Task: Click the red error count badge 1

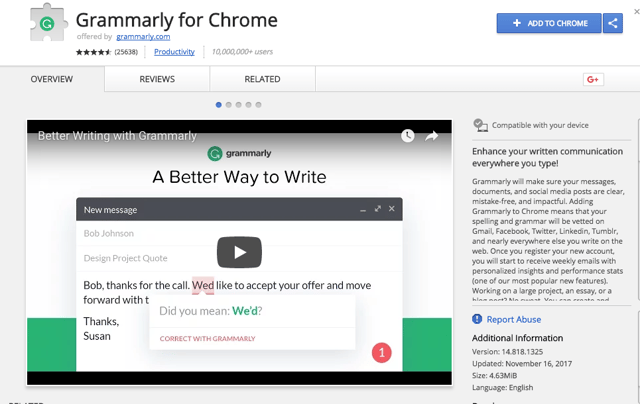Action: pos(382,353)
